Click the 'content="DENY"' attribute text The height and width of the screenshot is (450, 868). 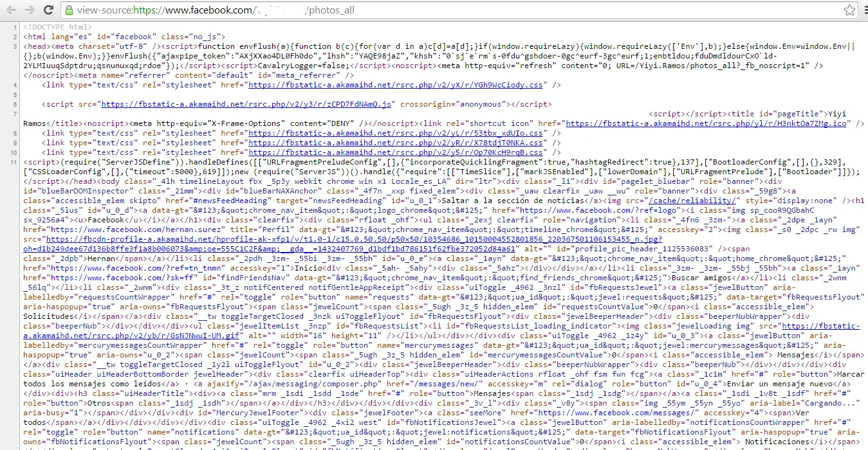[x=322, y=123]
